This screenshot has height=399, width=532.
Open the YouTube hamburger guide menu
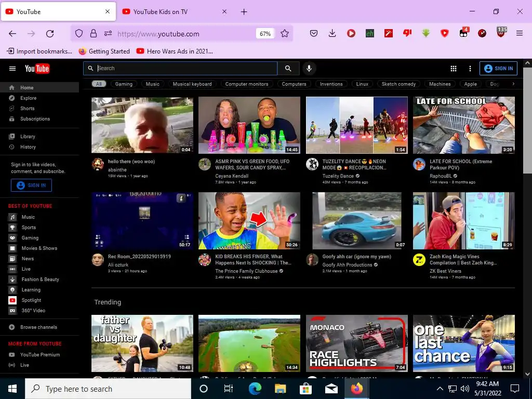[12, 69]
